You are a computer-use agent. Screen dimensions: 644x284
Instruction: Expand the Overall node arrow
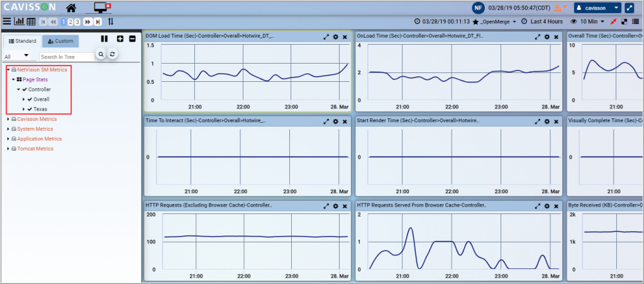24,99
